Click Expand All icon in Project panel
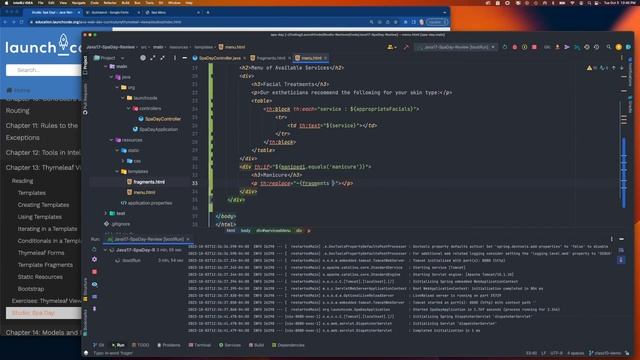This screenshot has width=640, height=360. 153,58
